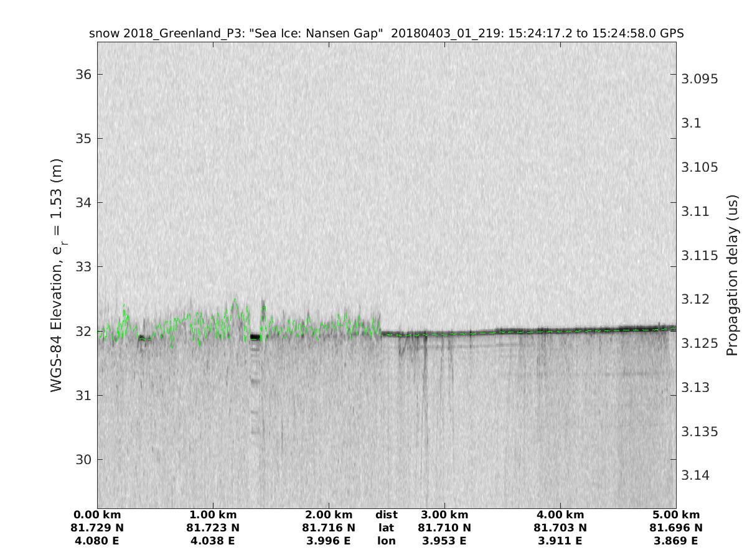Select the 1.00 km distance label
Viewport: 747px width, 560px height.
coord(213,515)
